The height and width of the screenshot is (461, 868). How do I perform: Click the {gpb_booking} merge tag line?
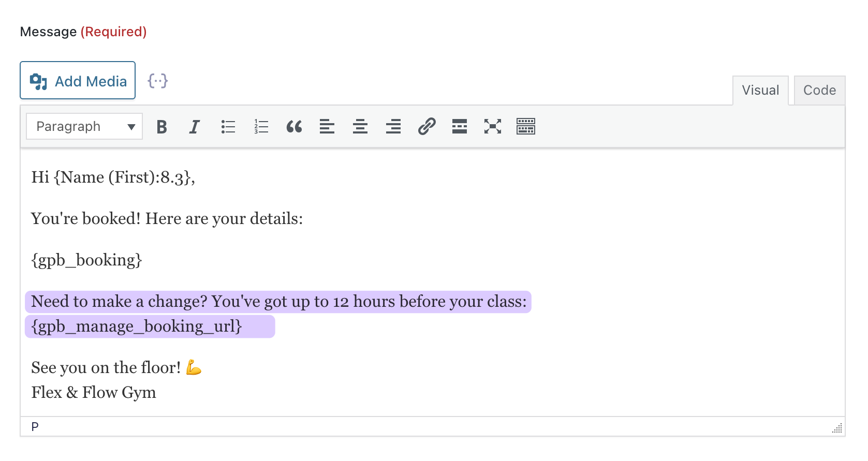tap(86, 260)
